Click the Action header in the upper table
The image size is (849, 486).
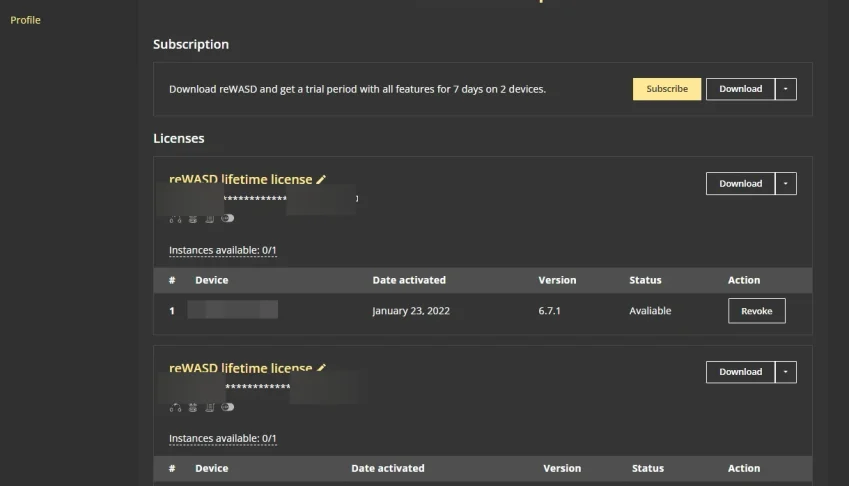pos(743,280)
